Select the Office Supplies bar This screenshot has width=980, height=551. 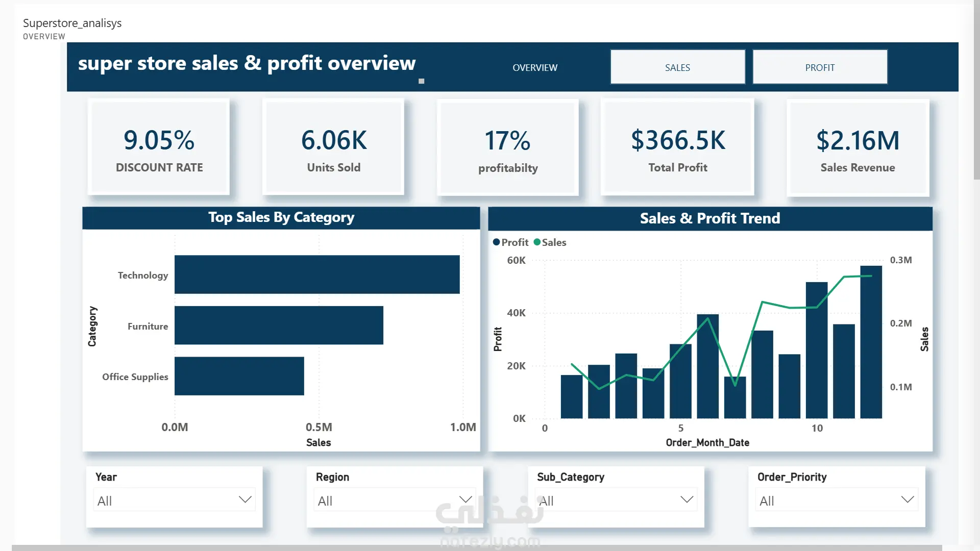(x=239, y=376)
